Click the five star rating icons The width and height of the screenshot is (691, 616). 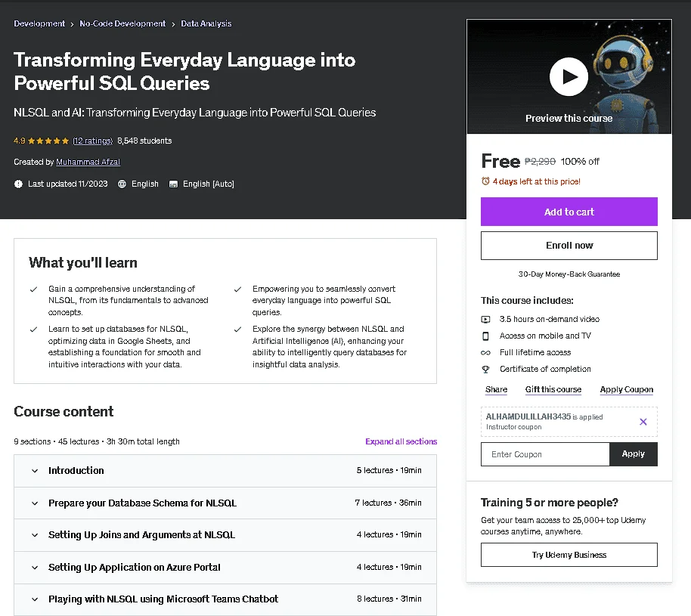click(x=48, y=141)
